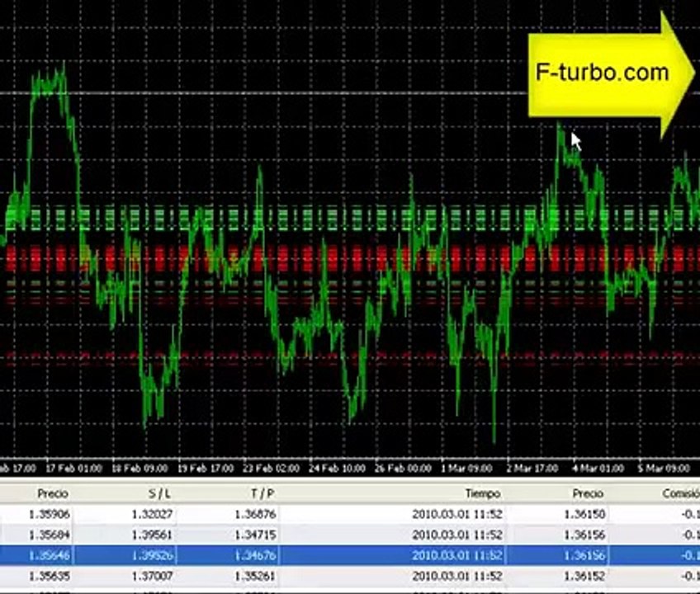Select the stop loss value 1.32027
This screenshot has height=594, width=700.
pyautogui.click(x=152, y=514)
